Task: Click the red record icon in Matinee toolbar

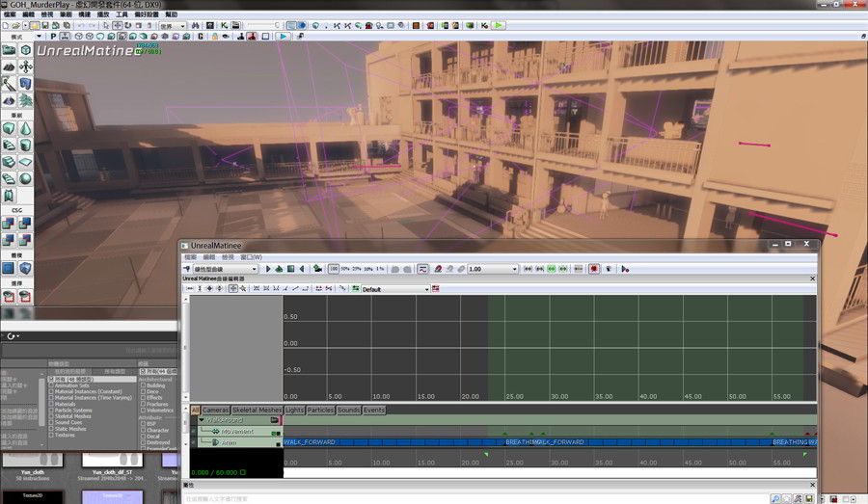Action: 594,269
